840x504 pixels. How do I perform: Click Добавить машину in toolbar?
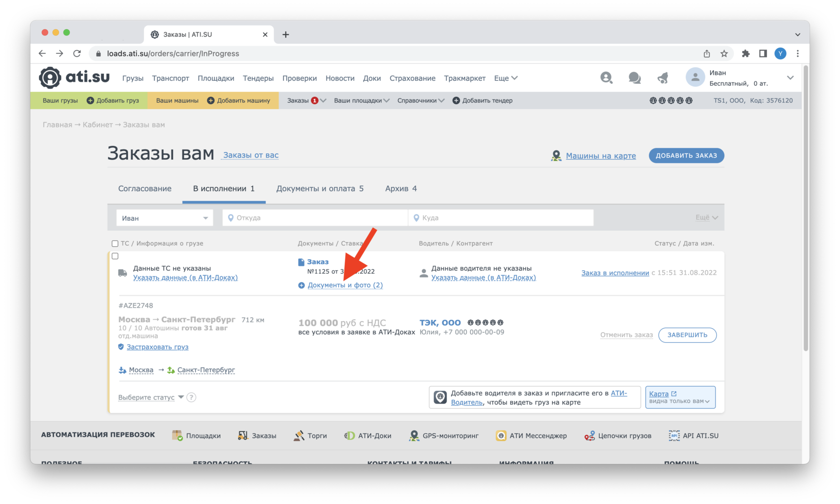coord(238,100)
